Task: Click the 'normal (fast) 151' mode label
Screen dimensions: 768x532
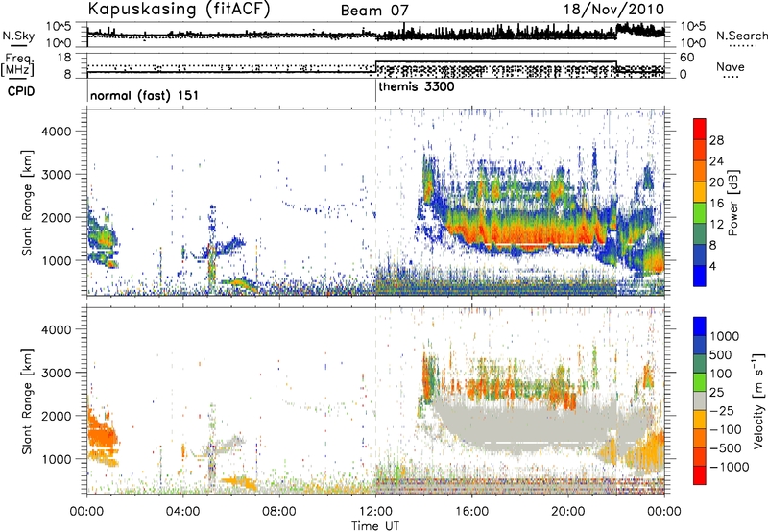Action: click(145, 95)
